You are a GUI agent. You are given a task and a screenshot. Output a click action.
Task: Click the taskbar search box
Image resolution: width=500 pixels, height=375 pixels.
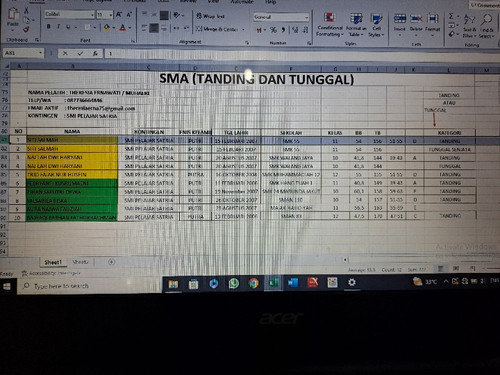[89, 286]
